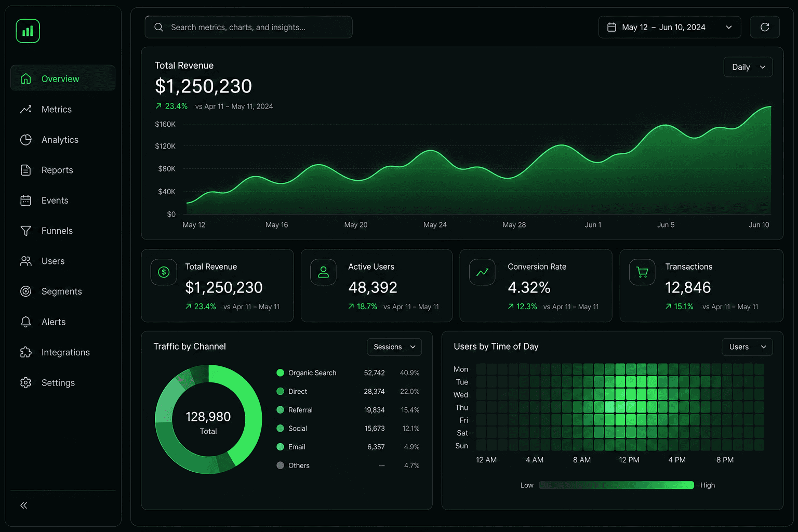This screenshot has width=798, height=532.
Task: Collapse the sidebar with double chevron
Action: coord(24,506)
